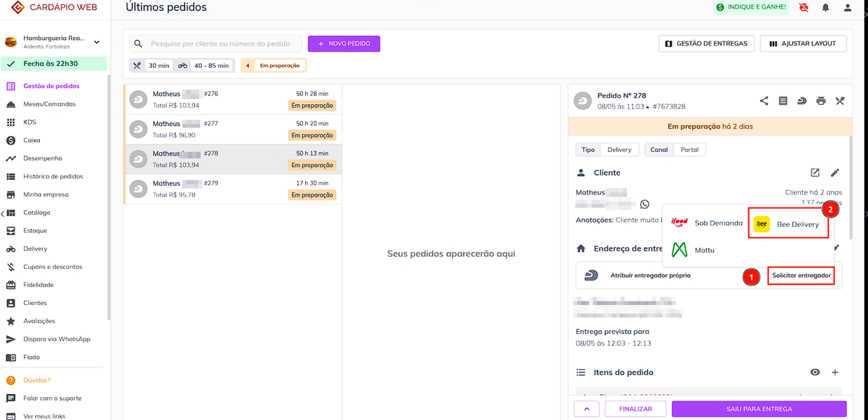Click the Em preparação status filter chip
The width and height of the screenshot is (868, 420).
pyautogui.click(x=273, y=66)
